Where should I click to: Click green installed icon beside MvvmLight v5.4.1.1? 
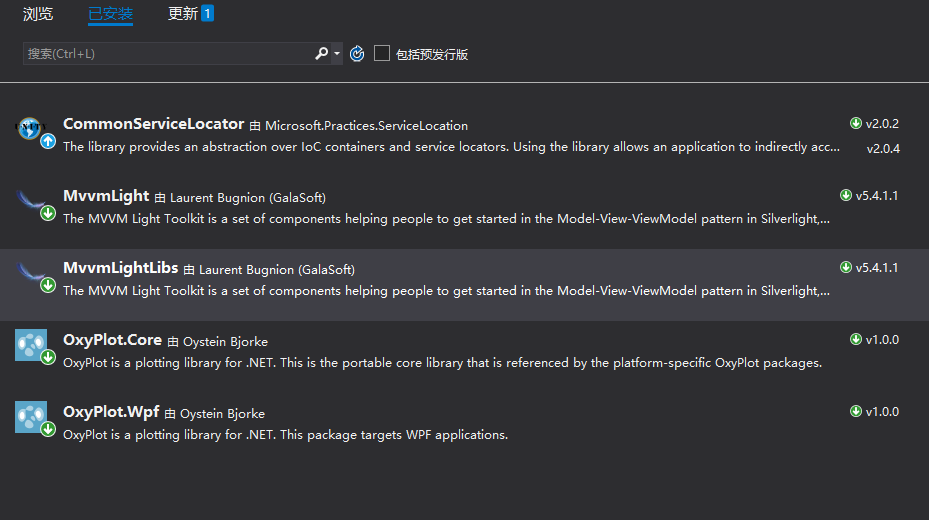tap(846, 196)
